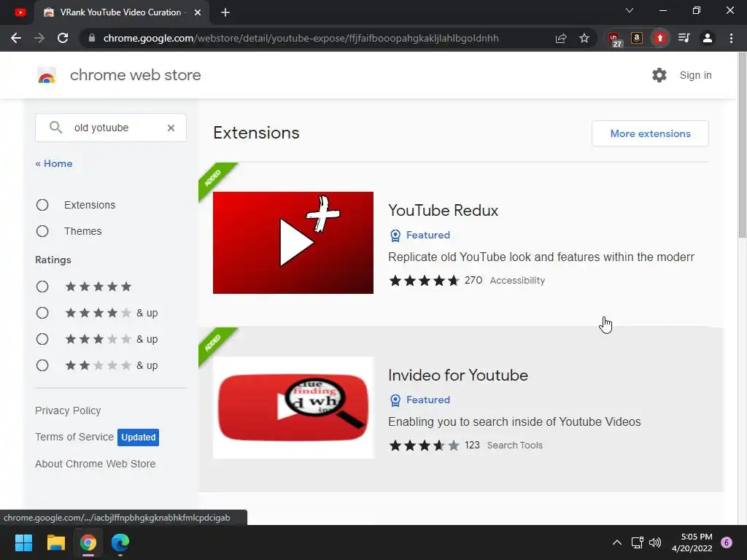Open the network status tray icon
This screenshot has width=747, height=560.
coord(637,542)
